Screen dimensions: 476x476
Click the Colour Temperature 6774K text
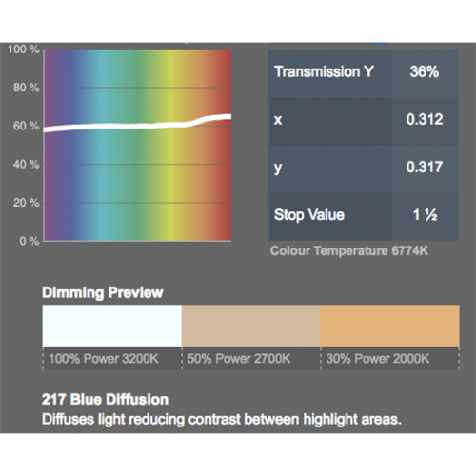tap(349, 250)
